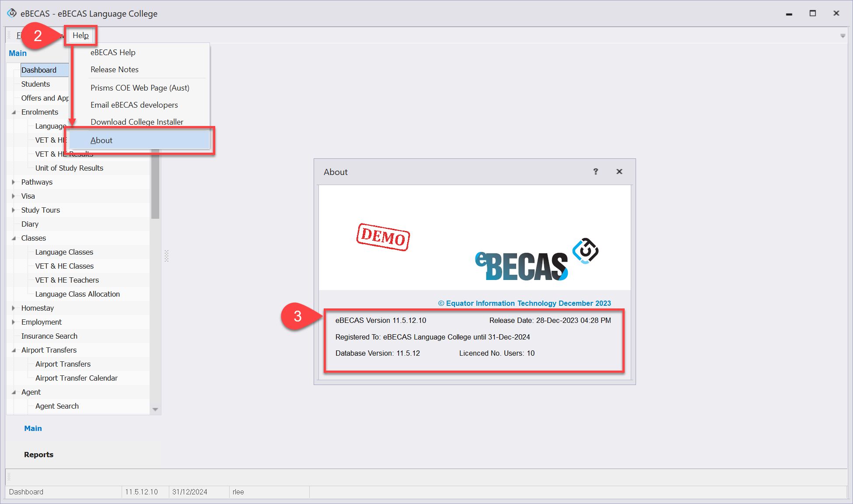Viewport: 853px width, 504px height.
Task: Click the sidebar scroll down arrow
Action: point(155,409)
